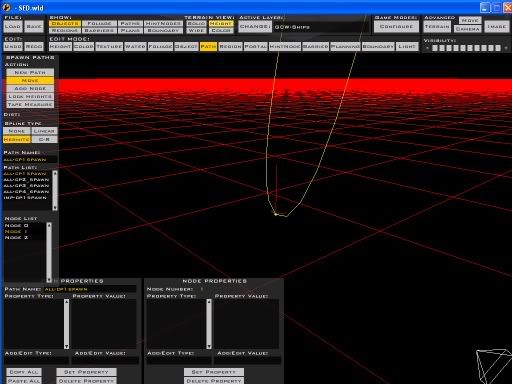Select all-cp2_spawn in path list
Viewport: 512px width, 384px height.
26,180
